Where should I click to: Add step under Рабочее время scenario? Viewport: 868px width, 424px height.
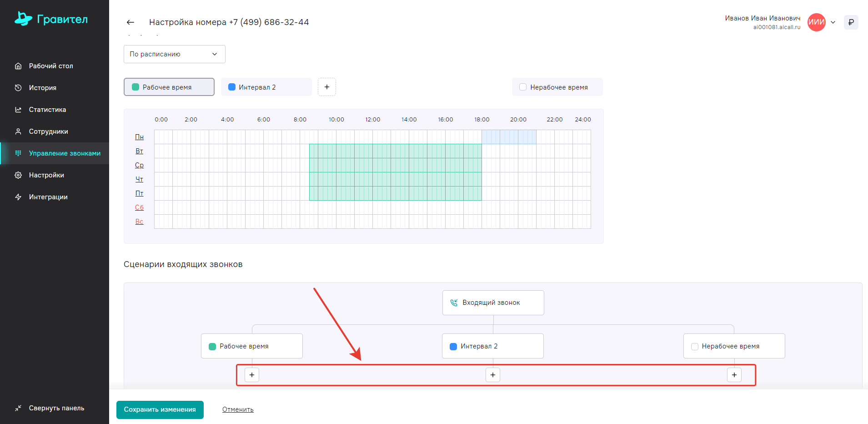tap(252, 375)
